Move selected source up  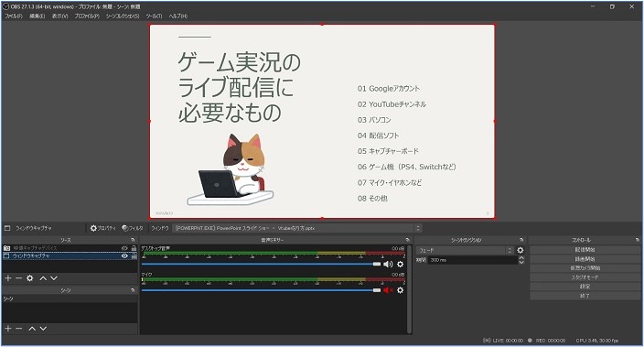coord(43,278)
